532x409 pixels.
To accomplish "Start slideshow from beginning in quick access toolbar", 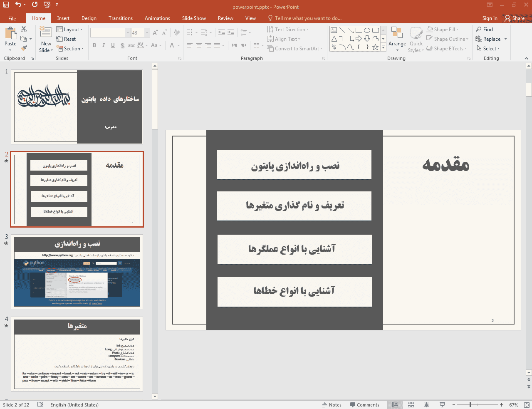I will pos(47,5).
